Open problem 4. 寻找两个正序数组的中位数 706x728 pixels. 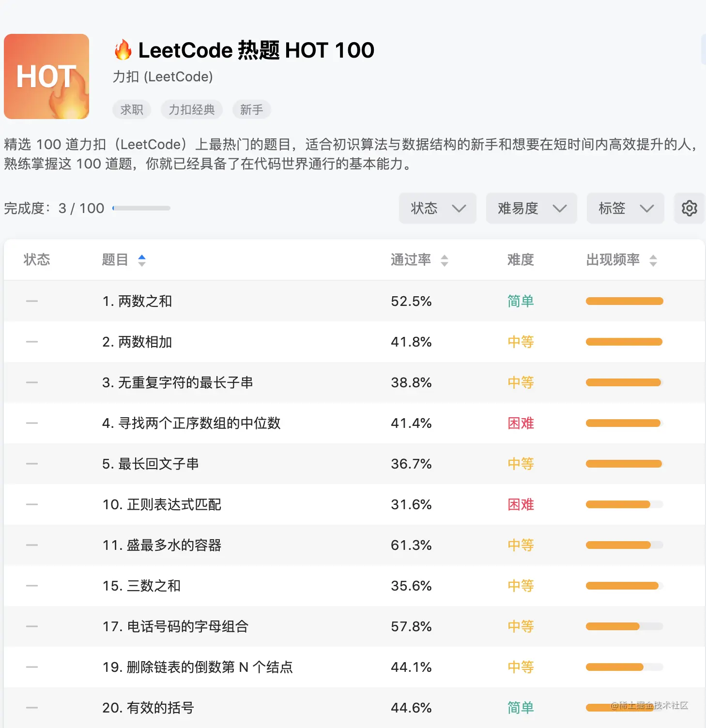(x=193, y=423)
